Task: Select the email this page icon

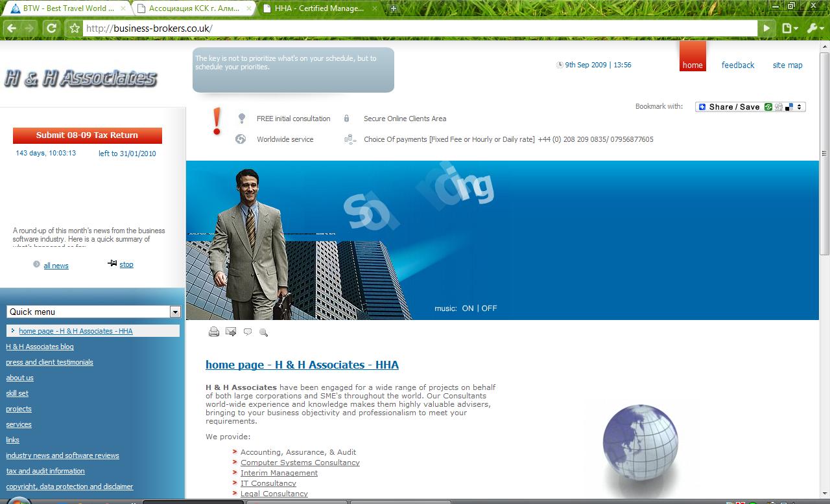Action: [231, 332]
